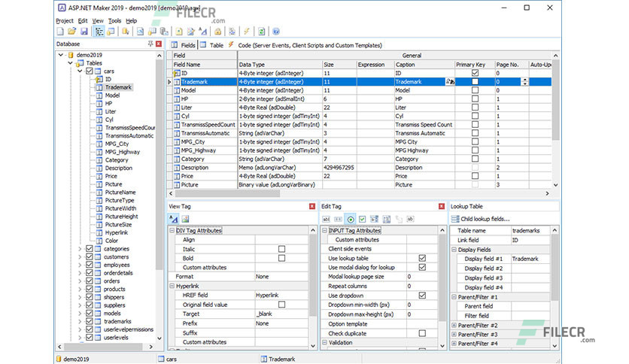Click the Open Project folder icon
629x364 pixels.
71,32
